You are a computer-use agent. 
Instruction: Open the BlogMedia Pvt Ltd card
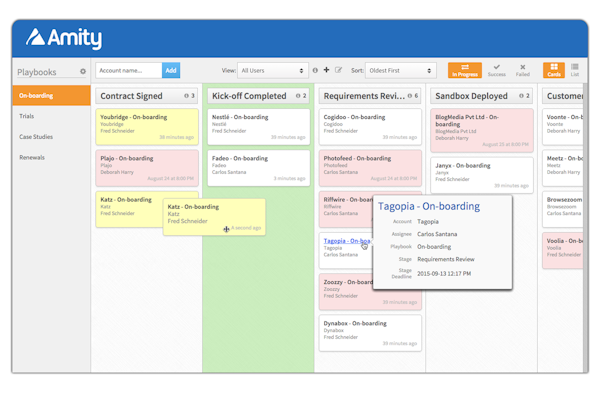coord(482,130)
